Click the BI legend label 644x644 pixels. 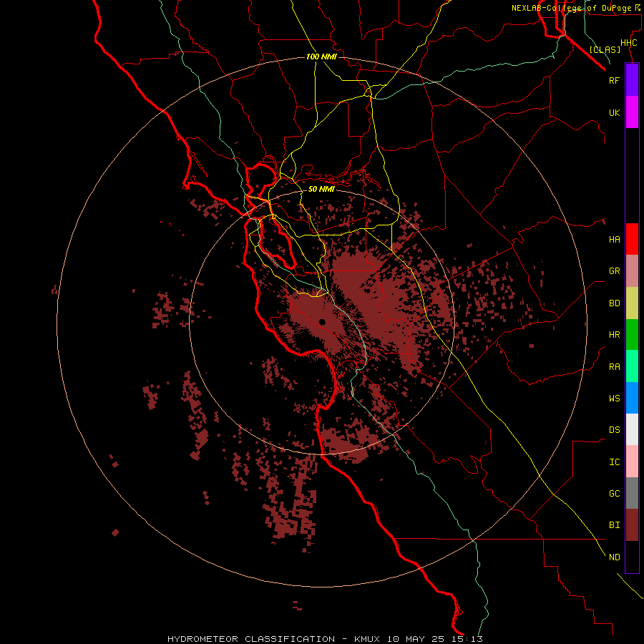tap(614, 525)
